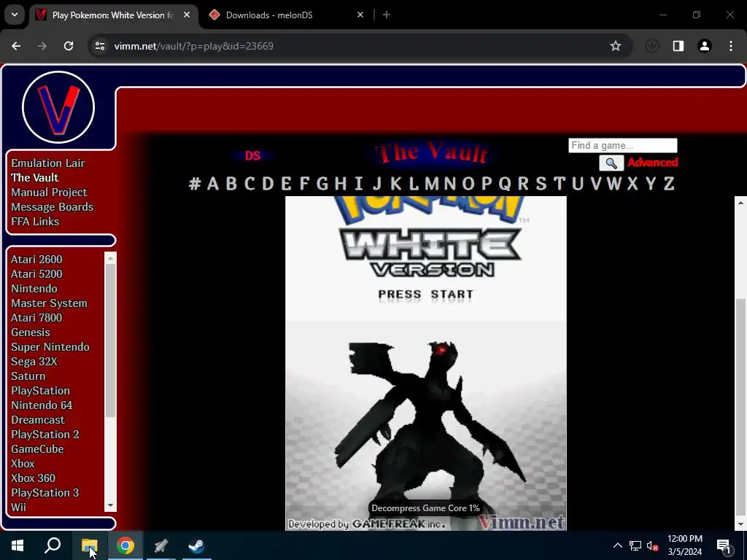Open network icon in system tray
This screenshot has width=747, height=560.
(635, 545)
